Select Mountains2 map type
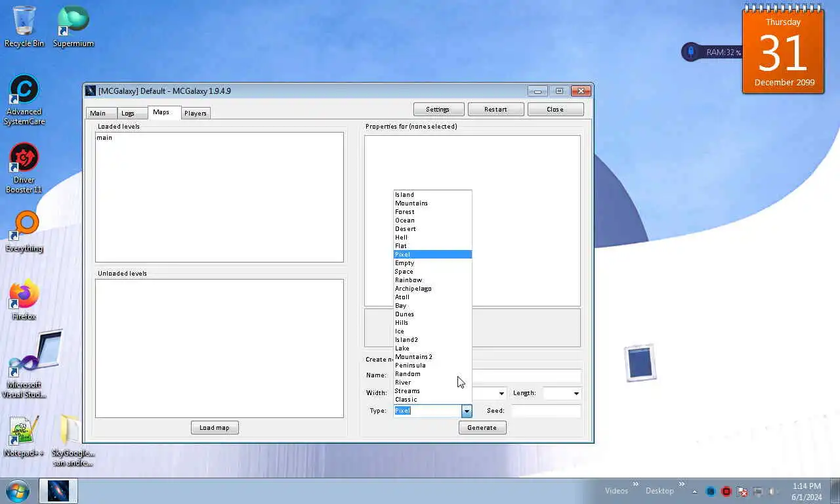The height and width of the screenshot is (504, 840). (432, 357)
